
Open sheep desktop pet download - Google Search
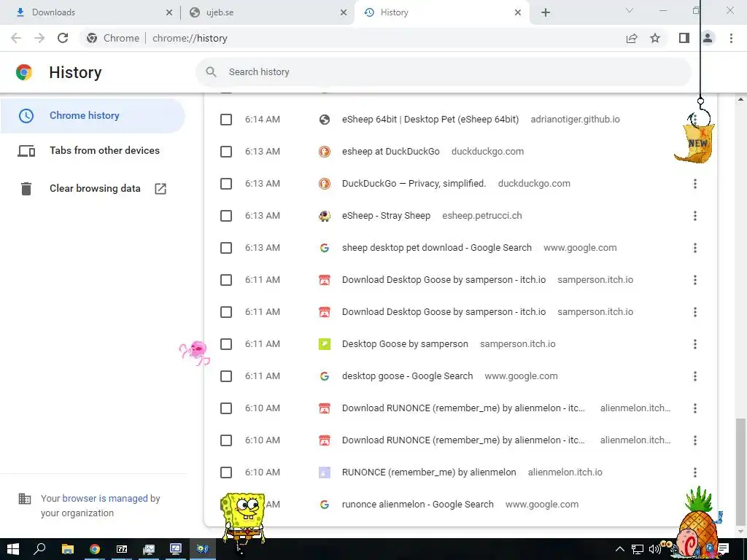tap(437, 248)
